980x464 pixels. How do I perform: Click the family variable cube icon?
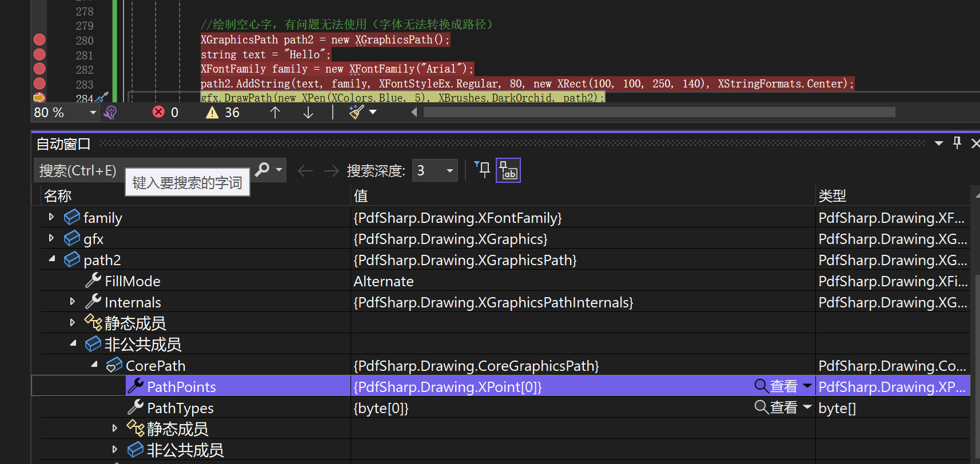(x=72, y=217)
